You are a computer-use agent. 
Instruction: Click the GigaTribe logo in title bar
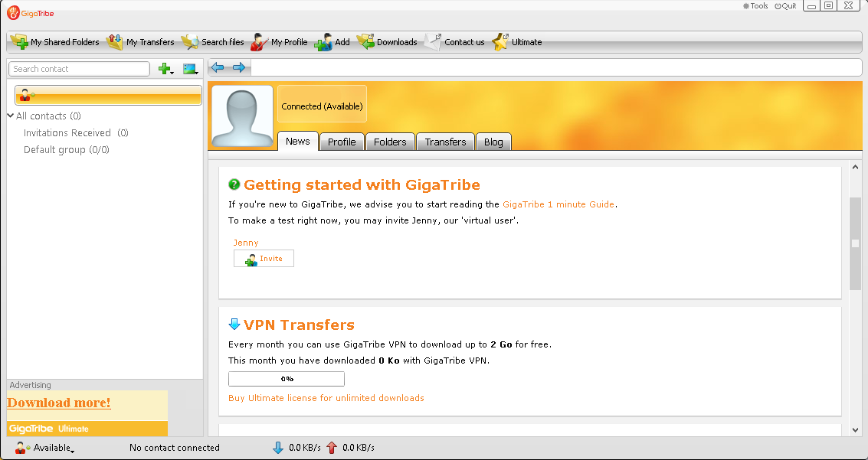point(31,13)
